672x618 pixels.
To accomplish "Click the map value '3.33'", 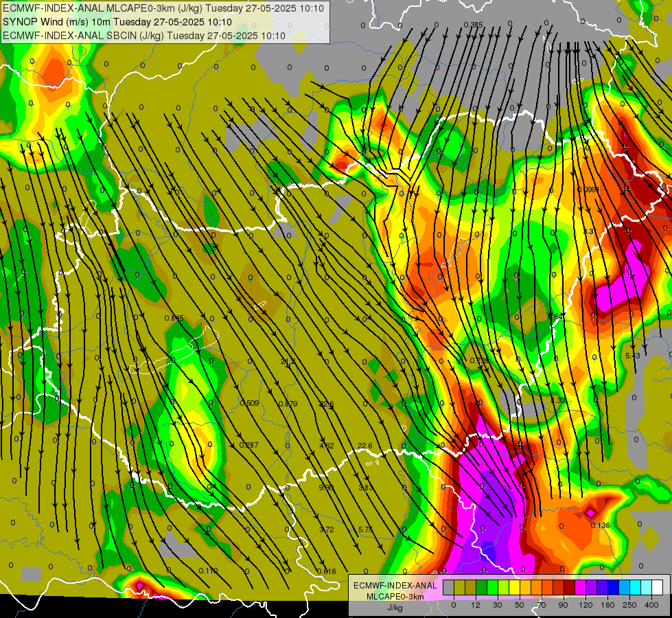I will coord(558,400).
